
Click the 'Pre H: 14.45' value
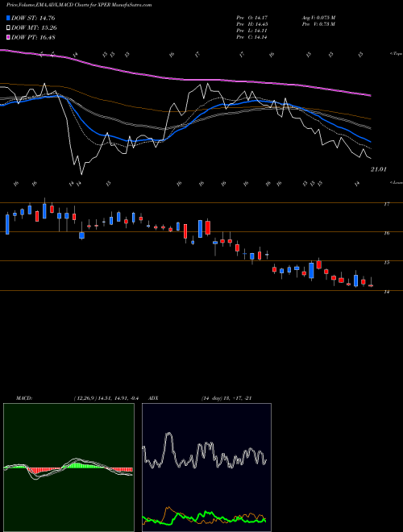click(x=251, y=24)
